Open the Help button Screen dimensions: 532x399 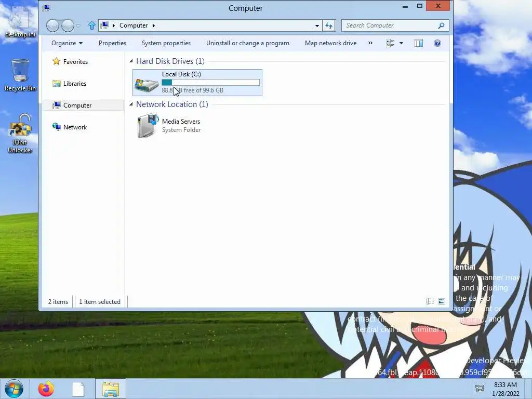pyautogui.click(x=437, y=43)
